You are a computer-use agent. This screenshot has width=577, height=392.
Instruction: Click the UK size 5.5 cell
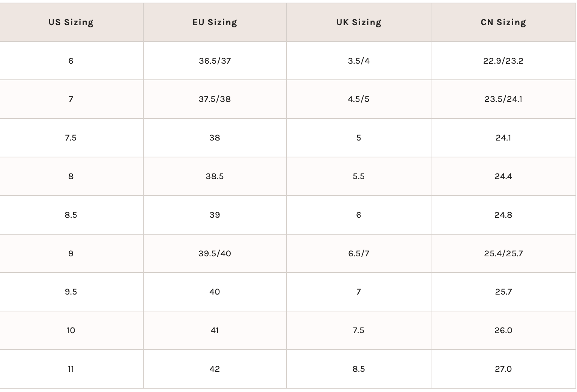(x=359, y=177)
